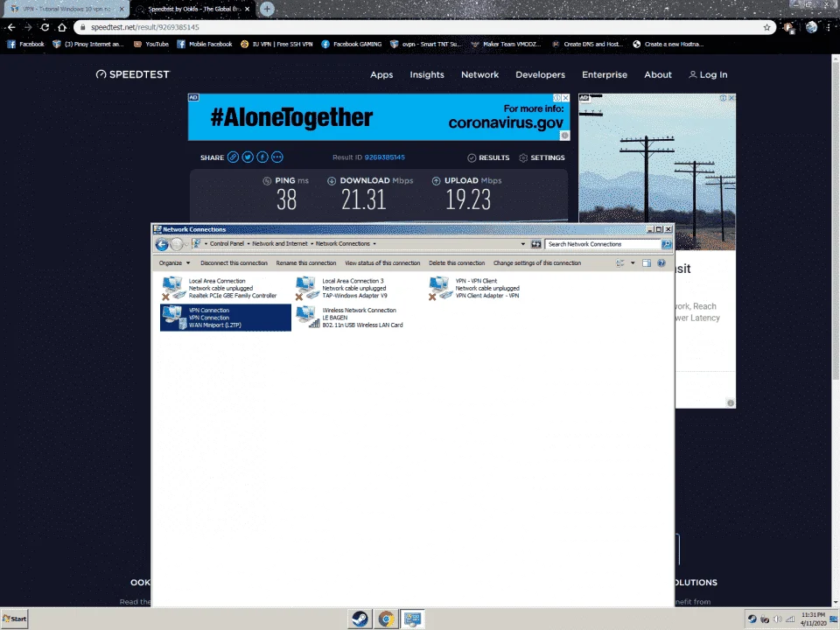Close the #AloneTogether ad banner
Viewport: 840px width, 630px height.
click(x=566, y=98)
